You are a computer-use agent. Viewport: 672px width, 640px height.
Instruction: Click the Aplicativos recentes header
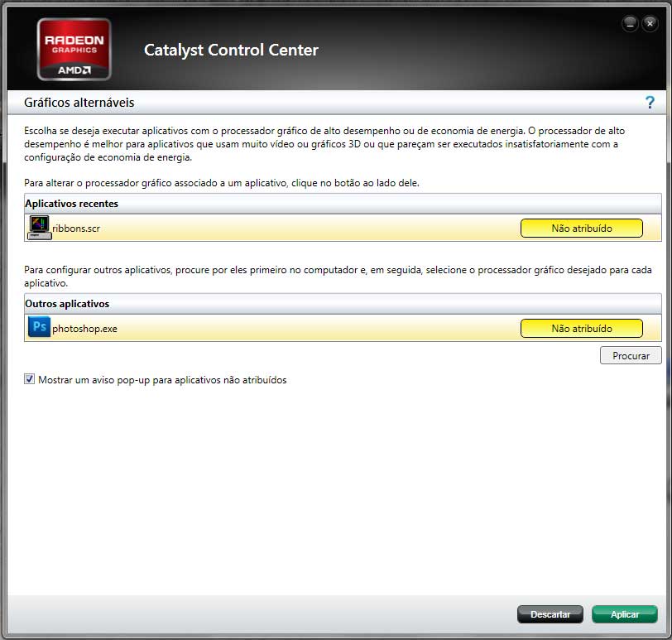pyautogui.click(x=343, y=204)
